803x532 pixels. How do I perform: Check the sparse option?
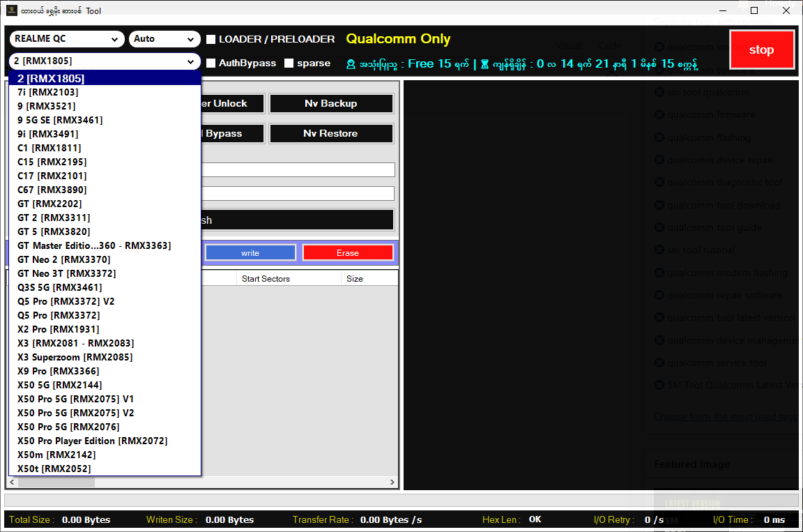(x=289, y=63)
